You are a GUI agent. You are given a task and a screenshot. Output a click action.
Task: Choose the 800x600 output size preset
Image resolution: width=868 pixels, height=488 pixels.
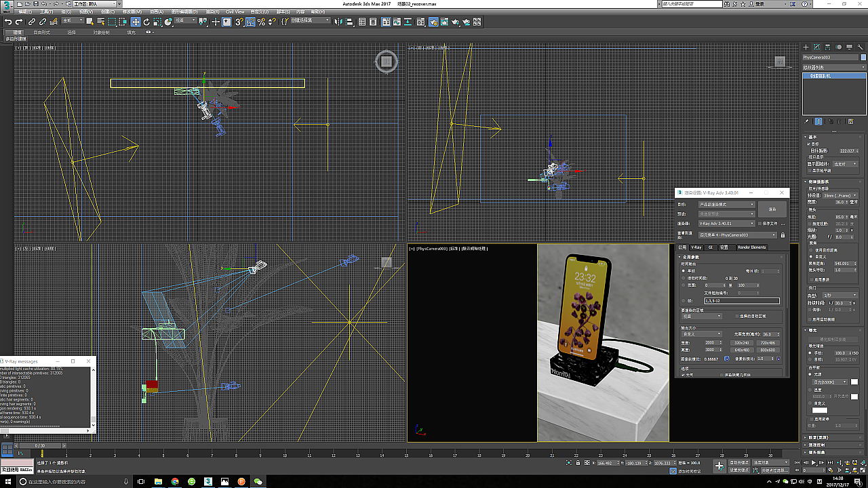coord(768,350)
